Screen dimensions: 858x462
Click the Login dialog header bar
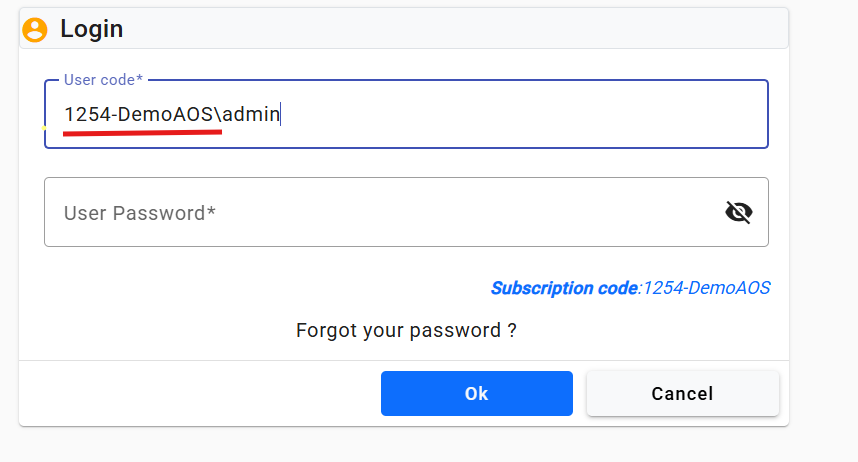pos(450,29)
